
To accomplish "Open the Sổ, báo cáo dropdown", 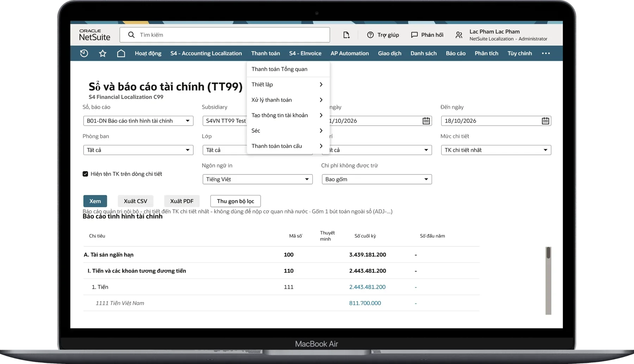I will point(138,121).
